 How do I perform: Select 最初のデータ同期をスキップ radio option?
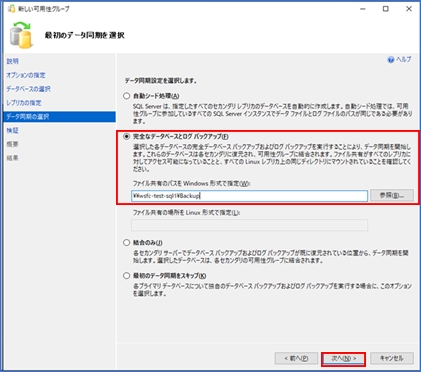coord(126,276)
